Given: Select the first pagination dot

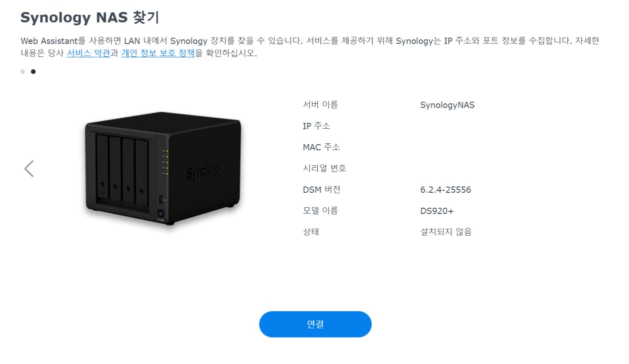Looking at the screenshot, I should (22, 71).
